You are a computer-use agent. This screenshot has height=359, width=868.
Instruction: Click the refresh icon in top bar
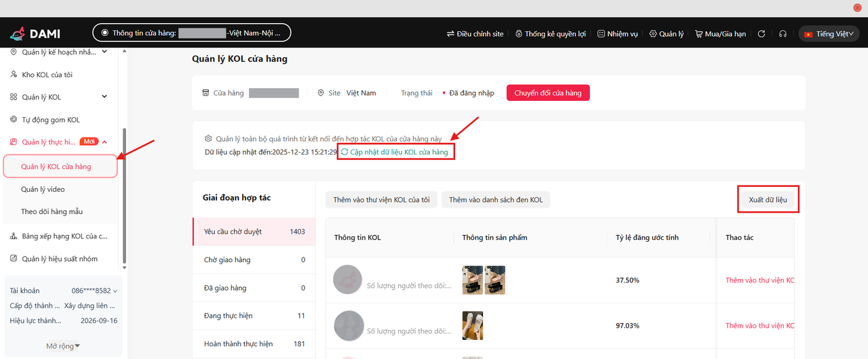(x=762, y=34)
